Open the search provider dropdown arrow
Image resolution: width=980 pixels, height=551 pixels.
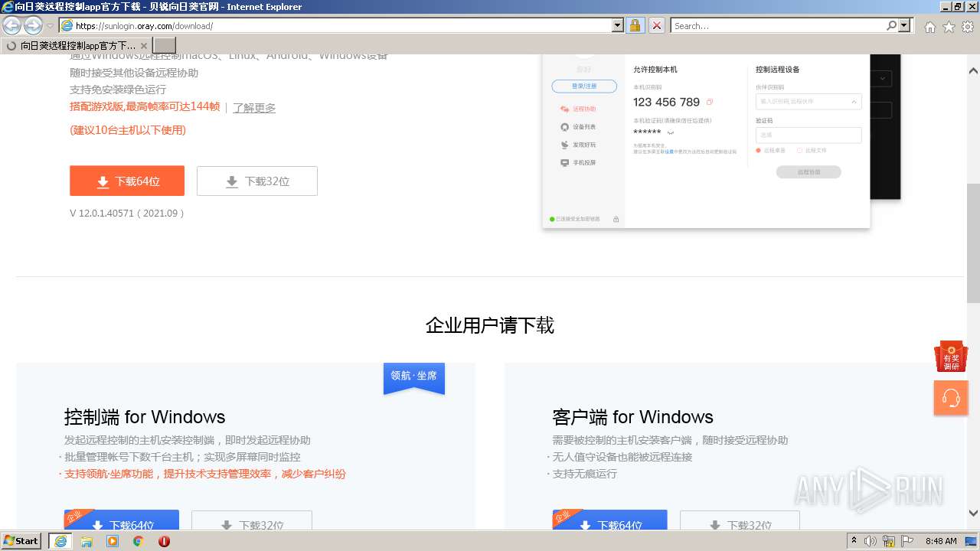point(905,25)
